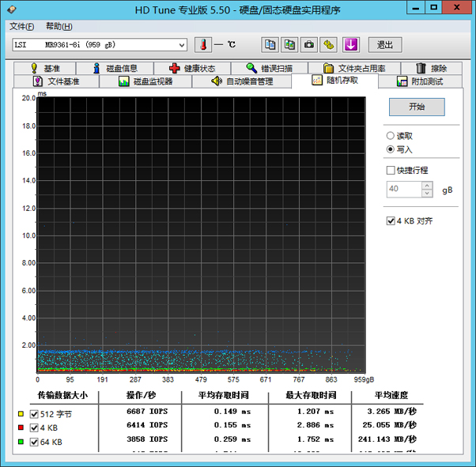The width and height of the screenshot is (476, 467).
Task: Uncheck the 4 KB transfer size checkbox
Action: coord(34,427)
